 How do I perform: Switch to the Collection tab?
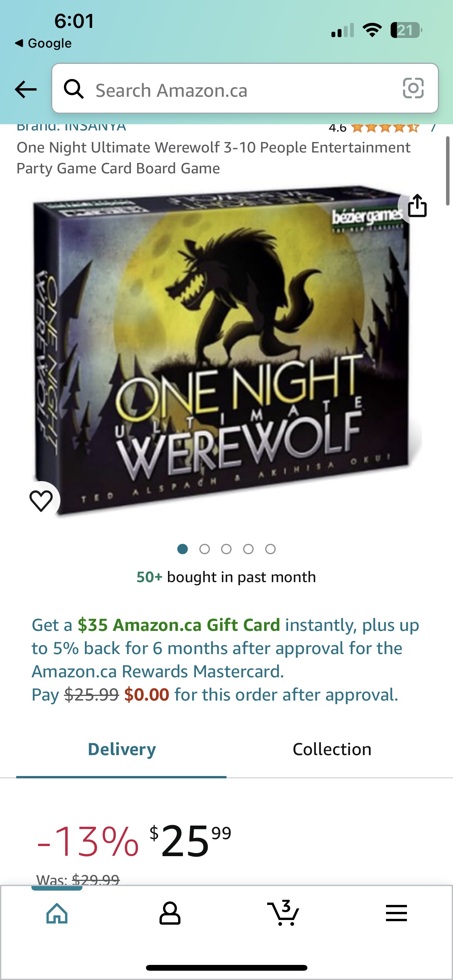tap(332, 749)
